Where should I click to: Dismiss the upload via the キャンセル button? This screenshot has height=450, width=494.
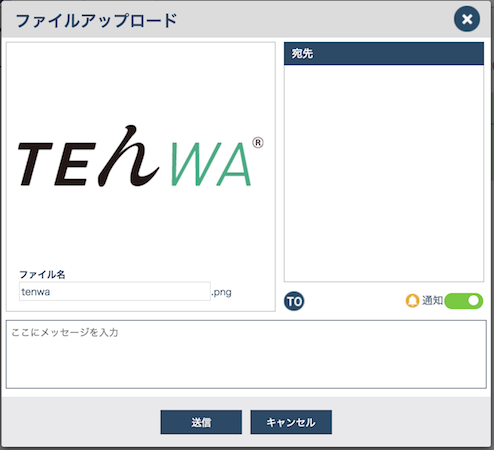[x=291, y=422]
